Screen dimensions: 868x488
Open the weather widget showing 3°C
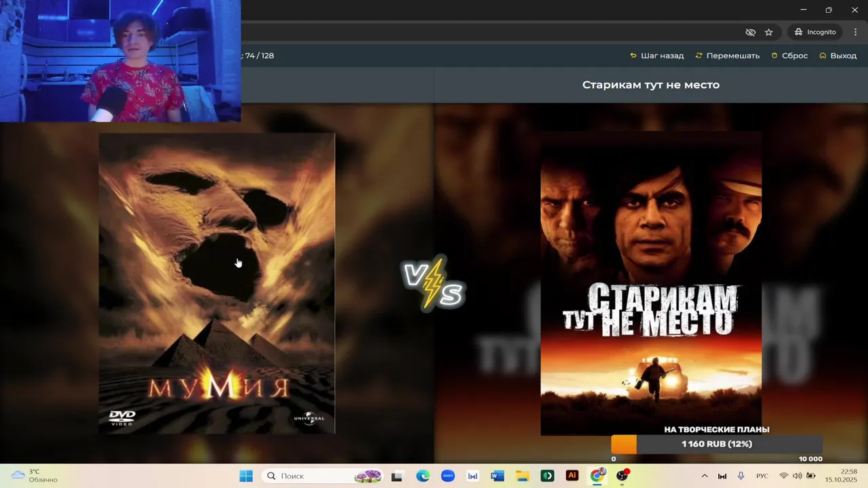pyautogui.click(x=35, y=476)
